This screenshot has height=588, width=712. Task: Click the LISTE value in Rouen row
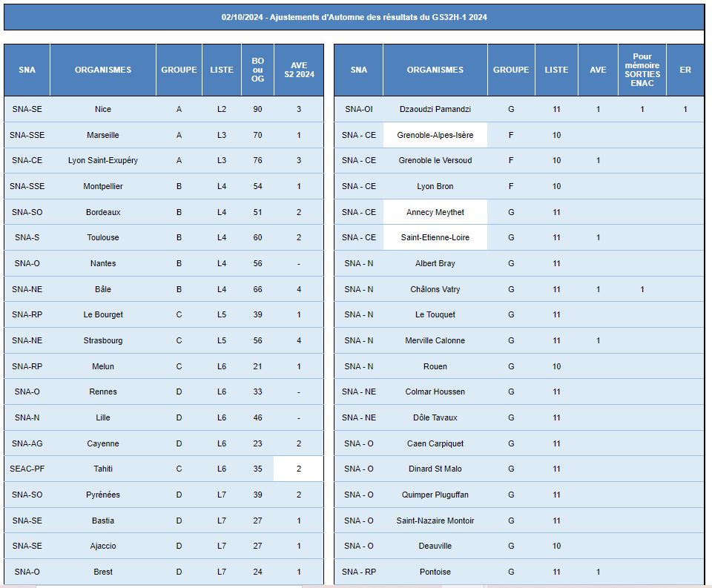556,366
